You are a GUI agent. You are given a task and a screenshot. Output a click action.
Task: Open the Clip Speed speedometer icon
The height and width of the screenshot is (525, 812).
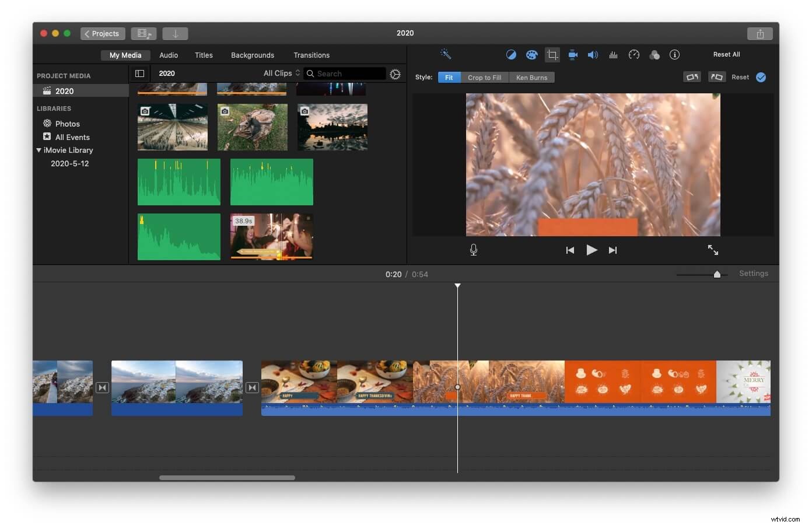633,54
